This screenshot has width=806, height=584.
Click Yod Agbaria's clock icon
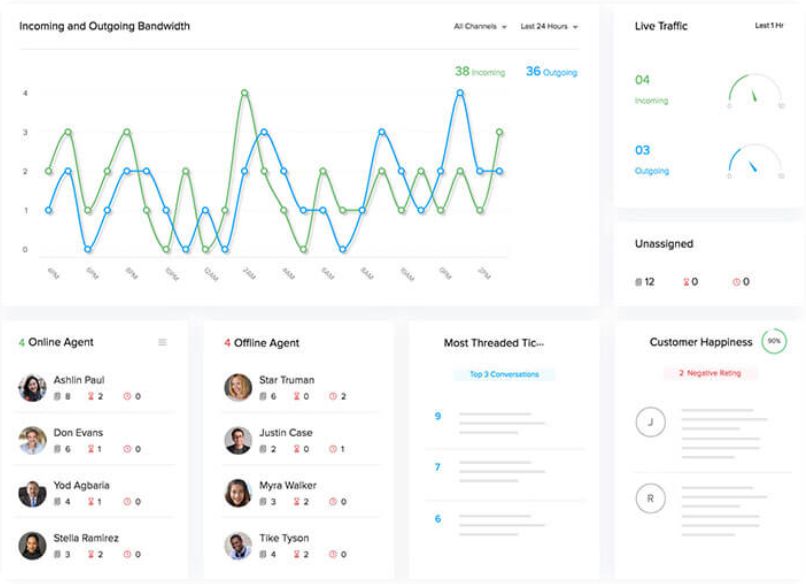[x=127, y=501]
